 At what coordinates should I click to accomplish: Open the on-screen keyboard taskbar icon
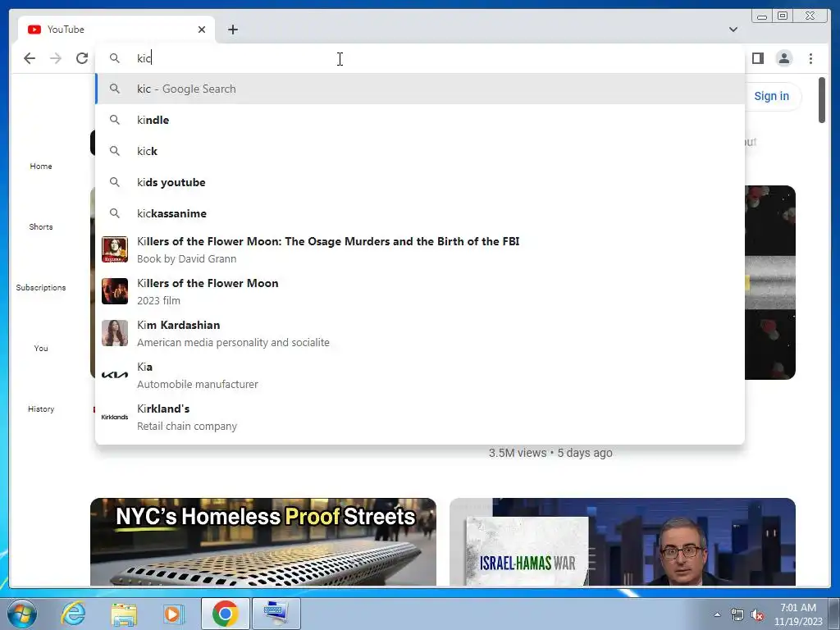[276, 614]
